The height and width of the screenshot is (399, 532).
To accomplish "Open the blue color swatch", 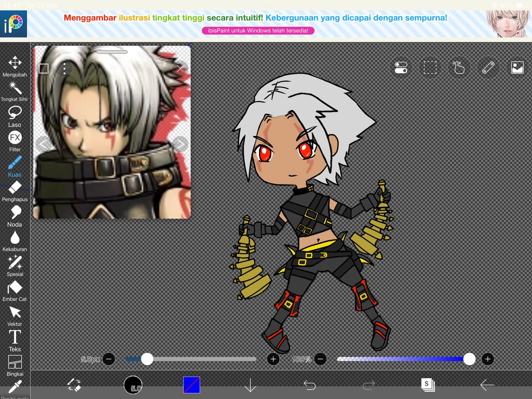I will 192,385.
